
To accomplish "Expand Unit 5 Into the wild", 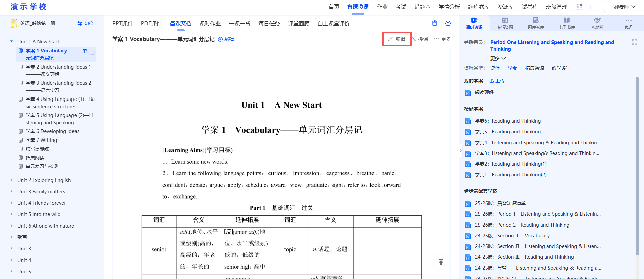I will pos(12,214).
